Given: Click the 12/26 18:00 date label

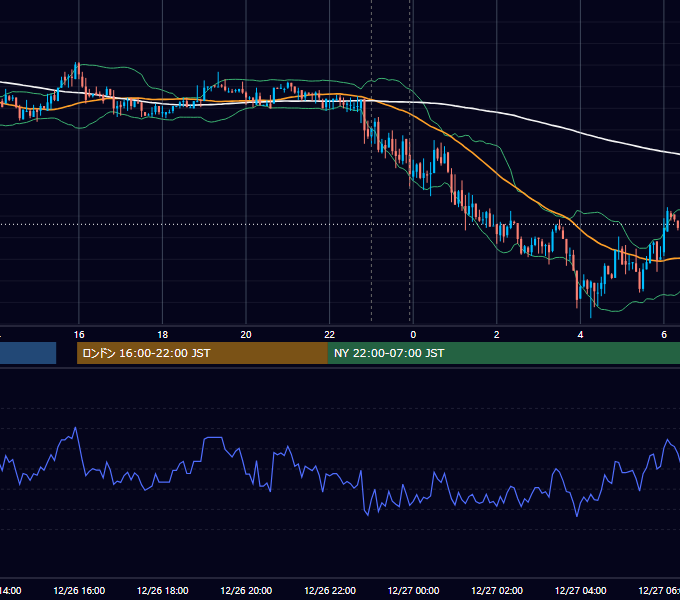Looking at the screenshot, I should pos(163,590).
